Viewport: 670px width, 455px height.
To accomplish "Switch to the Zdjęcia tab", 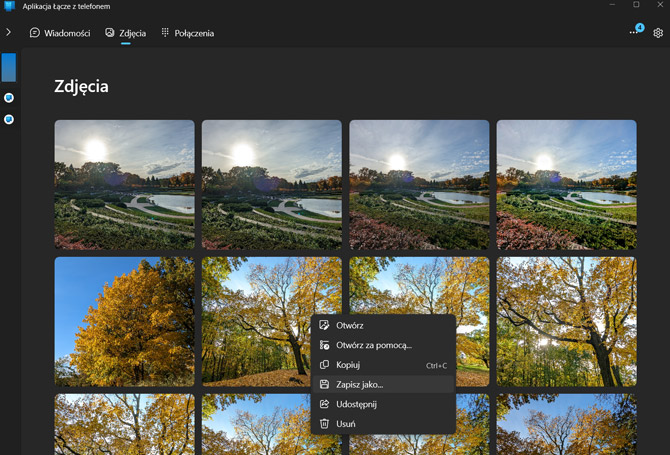I will click(126, 33).
